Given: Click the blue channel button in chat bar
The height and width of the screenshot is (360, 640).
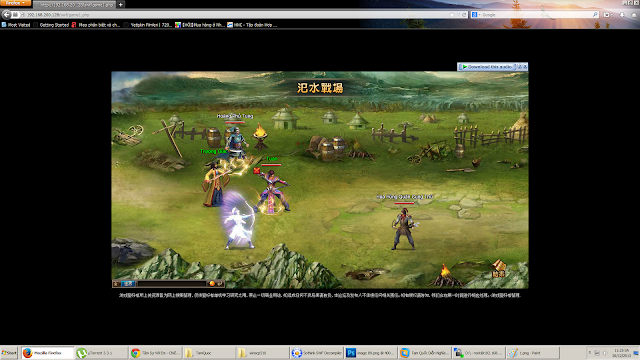Looking at the screenshot, I should pos(128,283).
